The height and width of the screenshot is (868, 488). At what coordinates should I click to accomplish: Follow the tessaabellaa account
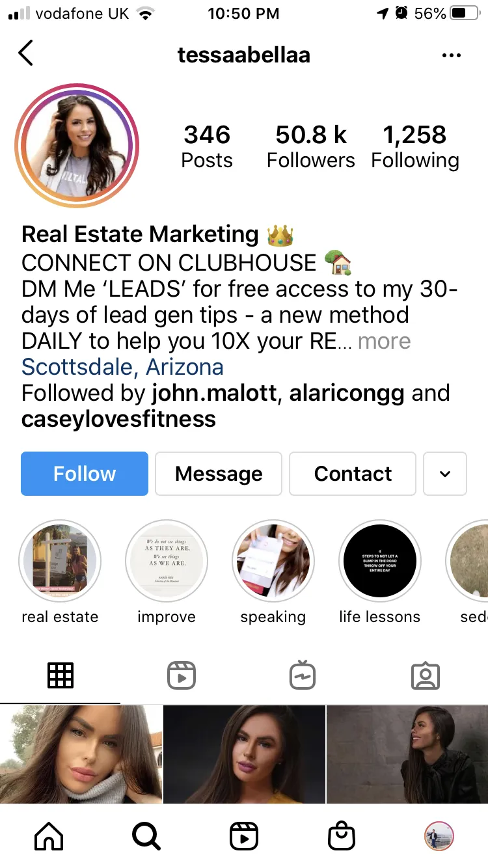(85, 474)
